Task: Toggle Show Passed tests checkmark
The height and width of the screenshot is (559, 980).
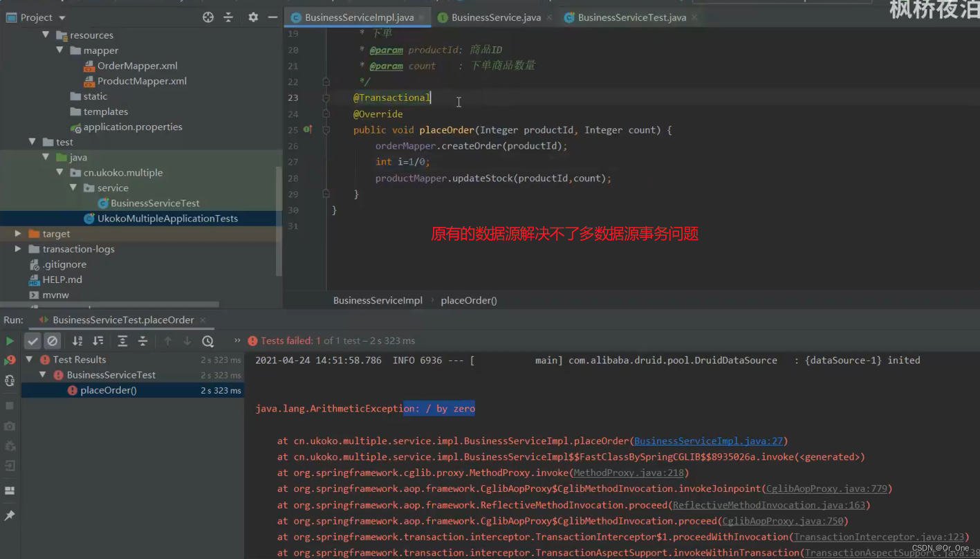Action: click(33, 341)
